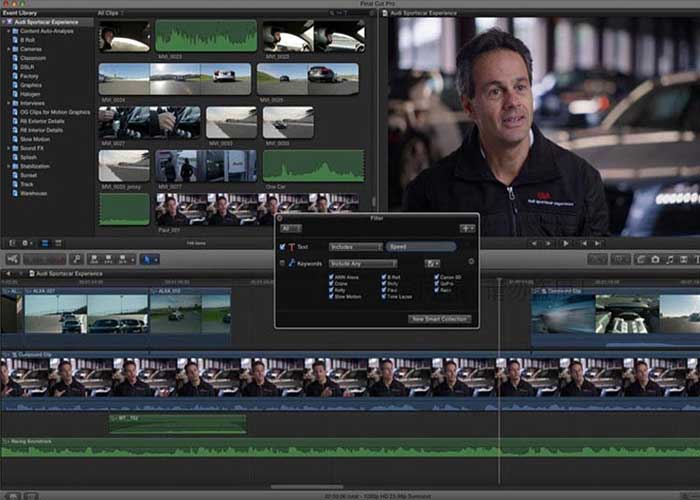Screen dimensions: 700x500
Task: Click the timeline horizontal scrollbar
Action: 307,487
